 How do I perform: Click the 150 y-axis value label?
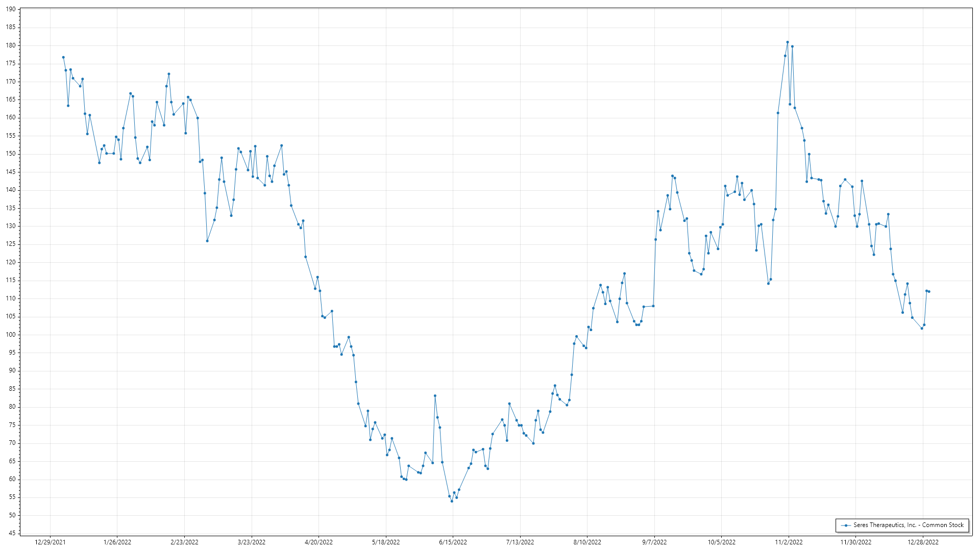[11, 154]
